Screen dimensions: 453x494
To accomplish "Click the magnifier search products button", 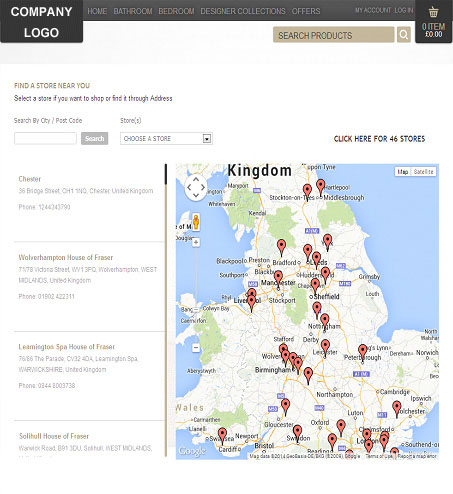I will point(404,35).
